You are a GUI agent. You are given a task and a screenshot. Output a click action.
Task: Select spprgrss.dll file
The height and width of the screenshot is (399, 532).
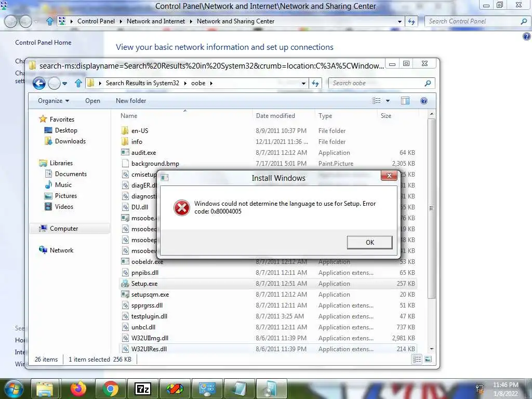(x=147, y=305)
